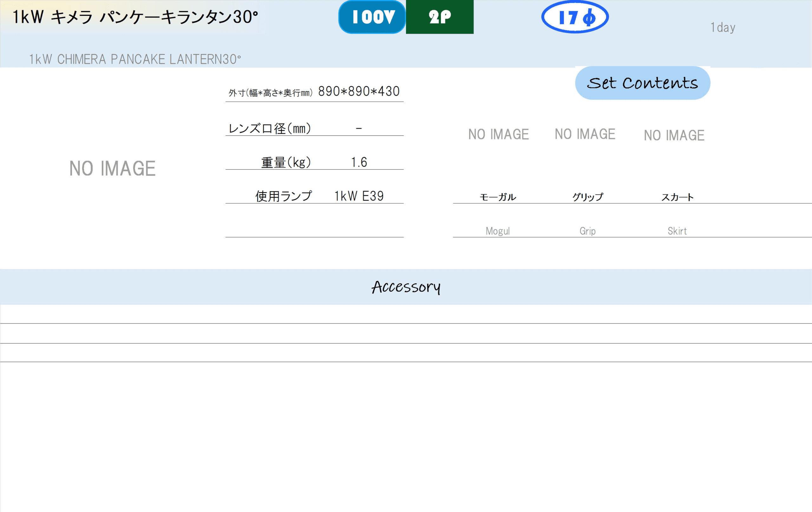
Task: Select the lamp value 1kW E39
Action: (x=359, y=196)
